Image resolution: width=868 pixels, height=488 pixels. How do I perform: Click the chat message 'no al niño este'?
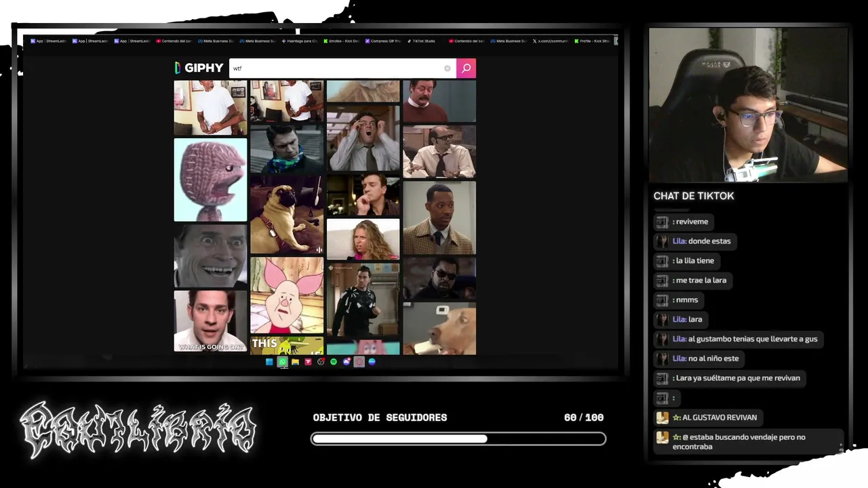pos(698,359)
